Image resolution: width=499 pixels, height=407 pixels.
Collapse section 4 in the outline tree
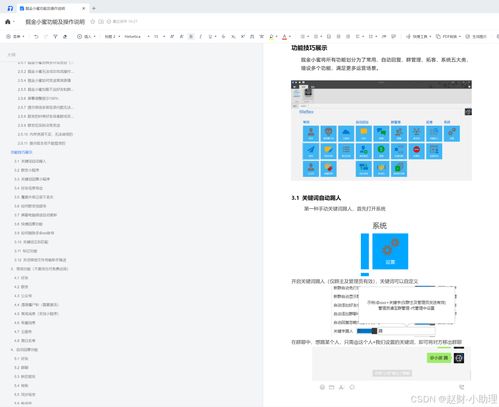(12, 269)
